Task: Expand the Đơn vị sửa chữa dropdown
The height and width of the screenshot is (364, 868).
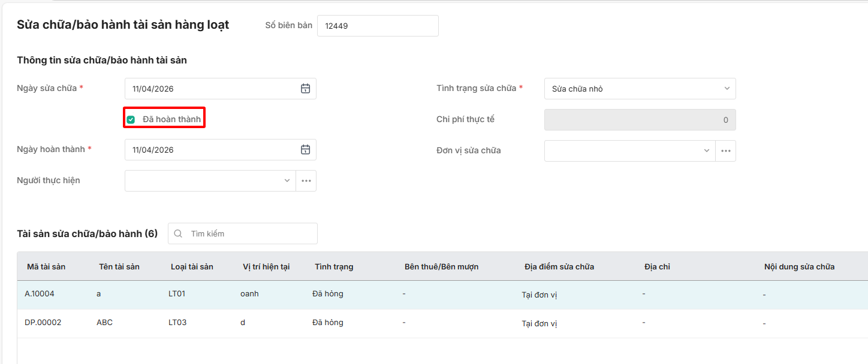Action: tap(707, 151)
